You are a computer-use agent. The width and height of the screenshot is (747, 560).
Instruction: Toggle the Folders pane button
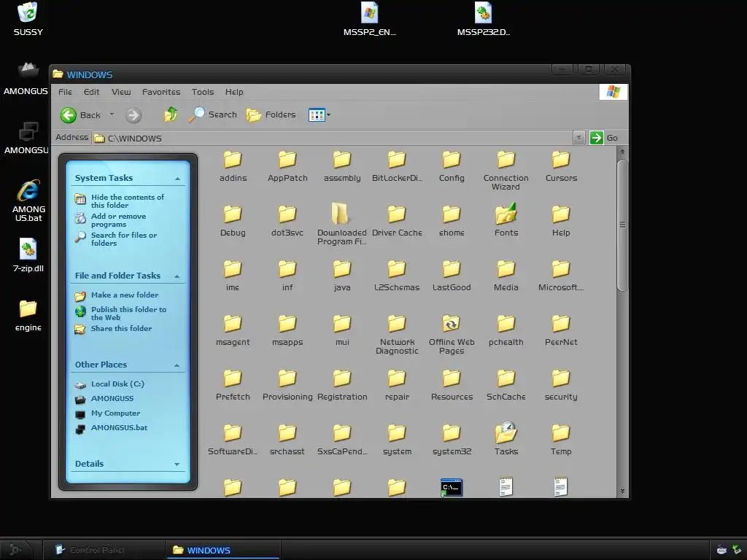coord(271,114)
